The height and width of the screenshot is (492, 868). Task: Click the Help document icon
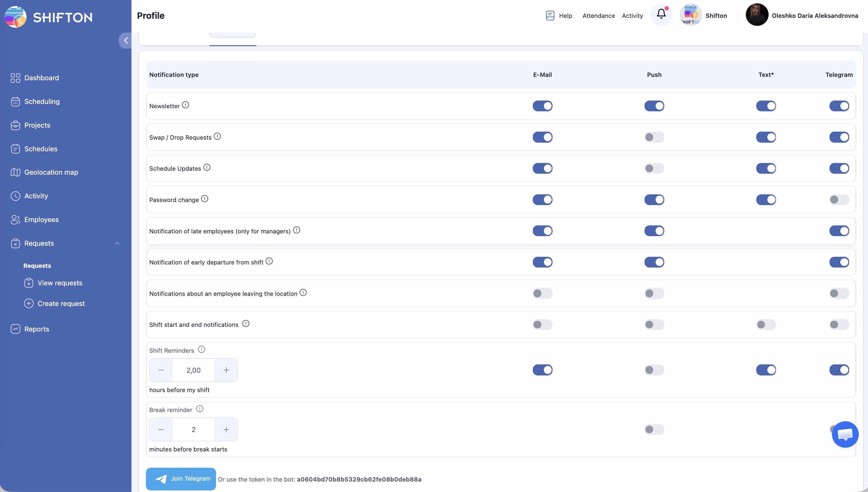tap(550, 16)
